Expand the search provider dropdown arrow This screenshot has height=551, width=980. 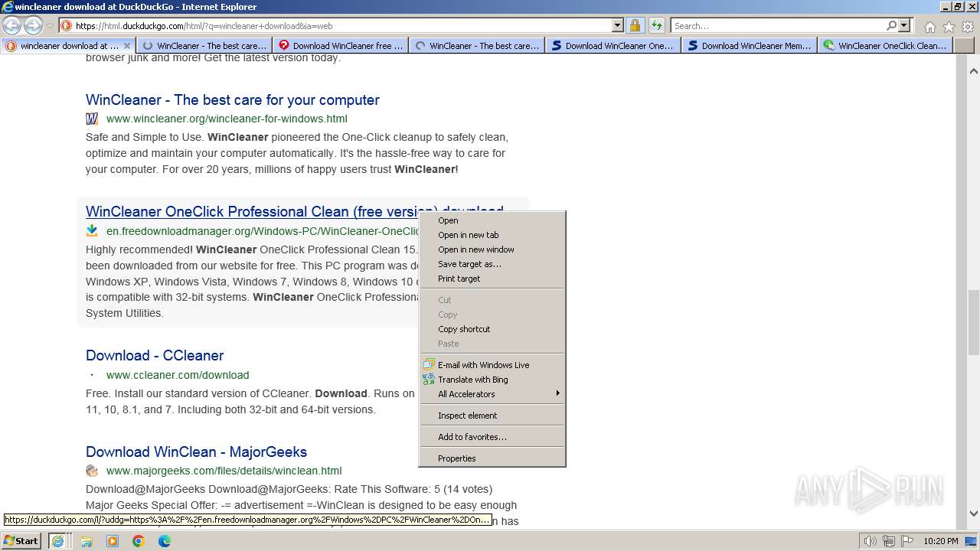point(903,25)
